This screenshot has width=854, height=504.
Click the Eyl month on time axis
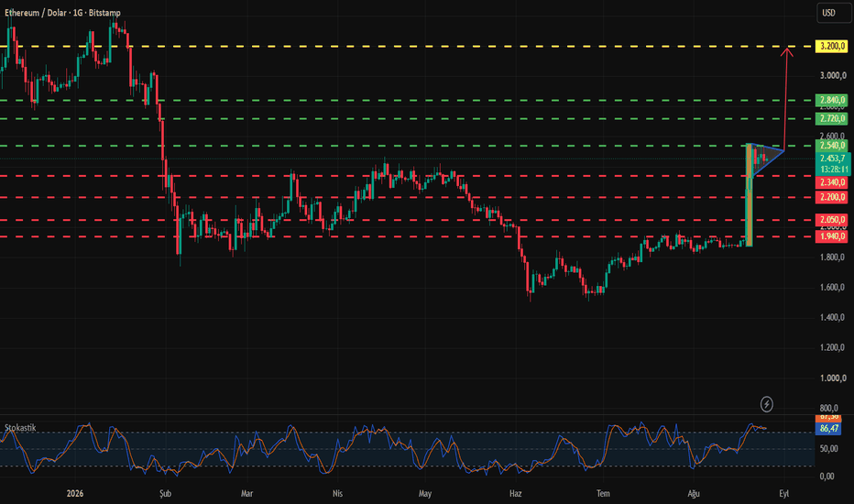pos(783,494)
